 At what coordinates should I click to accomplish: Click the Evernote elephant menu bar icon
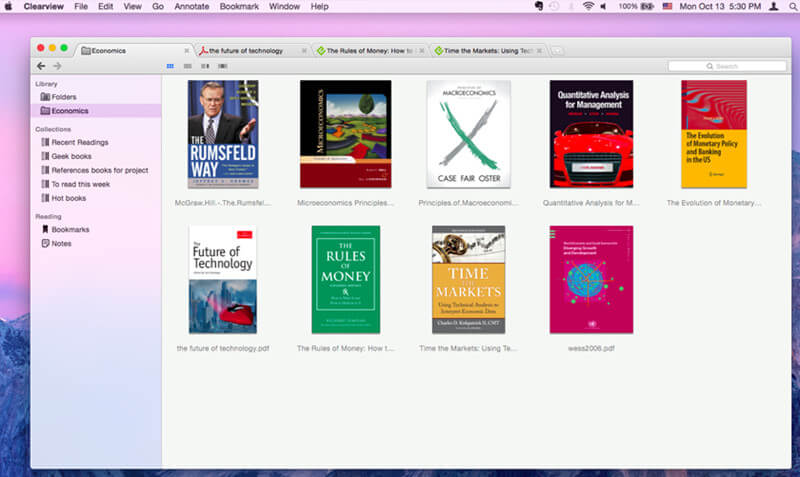tap(539, 6)
